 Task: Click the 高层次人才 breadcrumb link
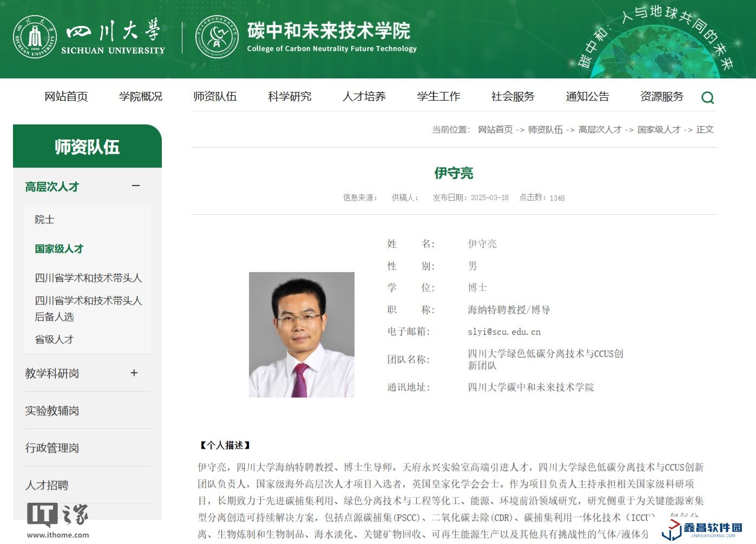(600, 130)
